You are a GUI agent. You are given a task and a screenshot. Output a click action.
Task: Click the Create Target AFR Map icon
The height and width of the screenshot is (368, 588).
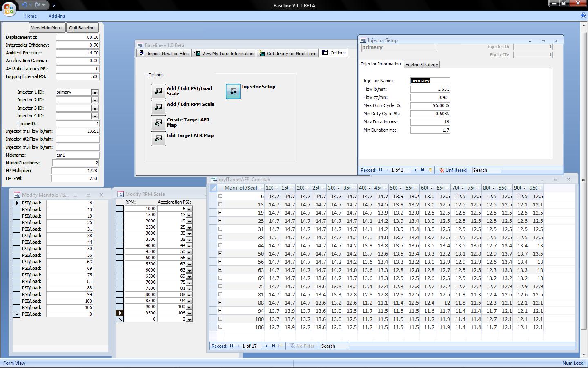coord(158,123)
